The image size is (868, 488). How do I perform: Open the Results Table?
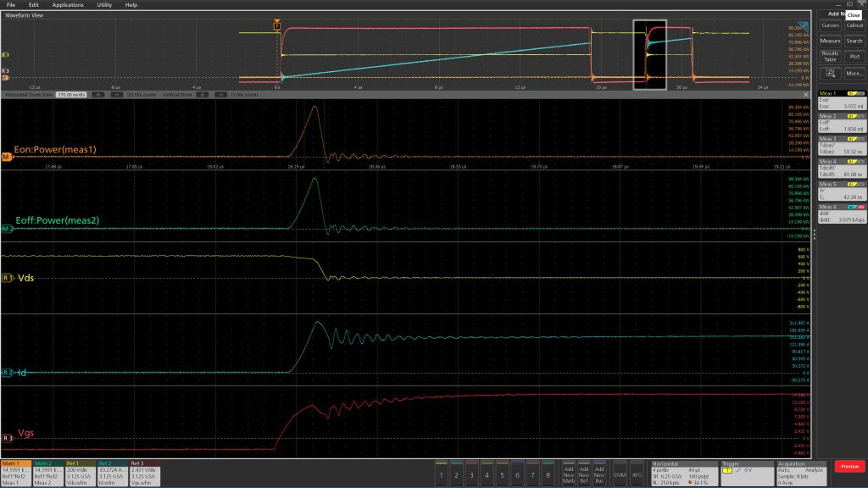click(830, 56)
